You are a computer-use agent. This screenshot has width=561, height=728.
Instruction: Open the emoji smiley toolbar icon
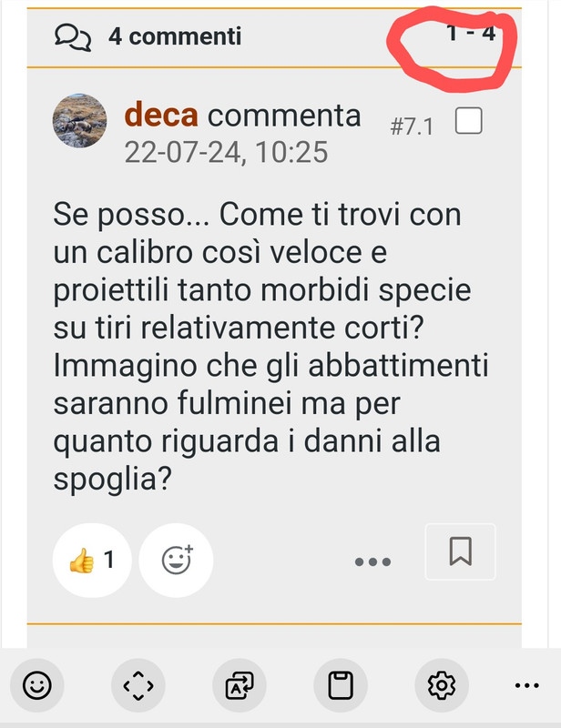coord(37,685)
